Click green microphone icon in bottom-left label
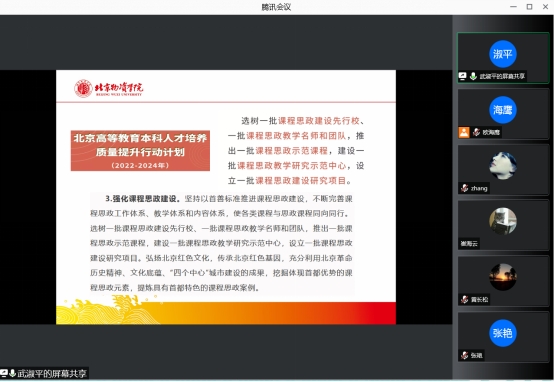Image resolution: width=554 pixels, height=382 pixels. 12,373
